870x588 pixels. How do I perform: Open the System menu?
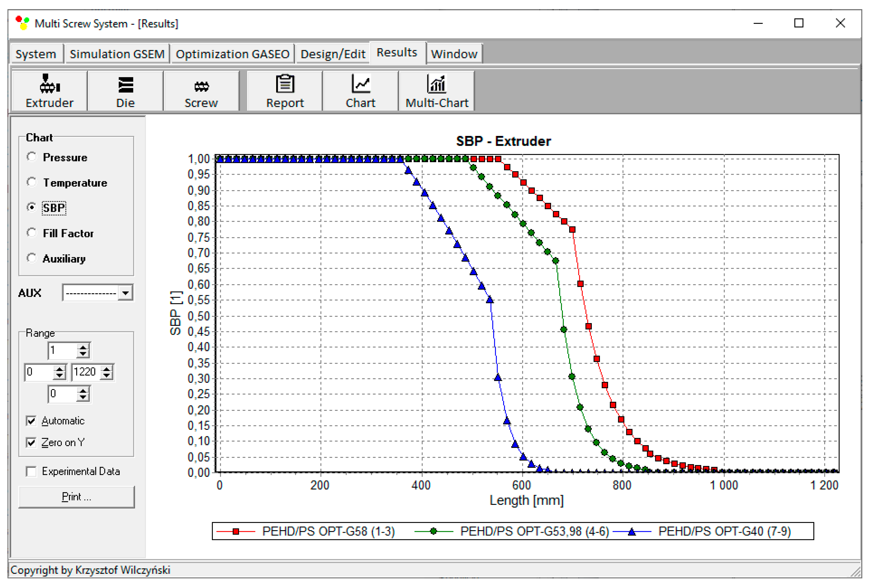coord(36,54)
